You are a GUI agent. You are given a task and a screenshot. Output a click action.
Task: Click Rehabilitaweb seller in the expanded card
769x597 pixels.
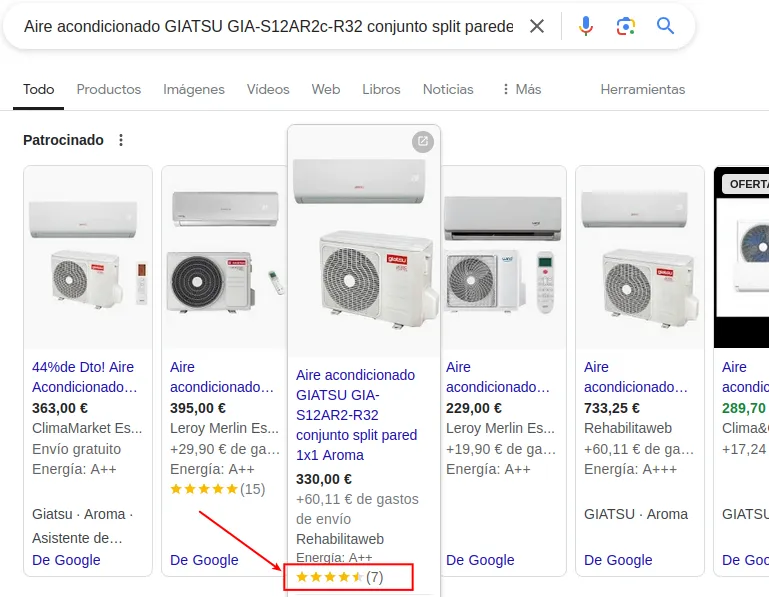click(340, 539)
